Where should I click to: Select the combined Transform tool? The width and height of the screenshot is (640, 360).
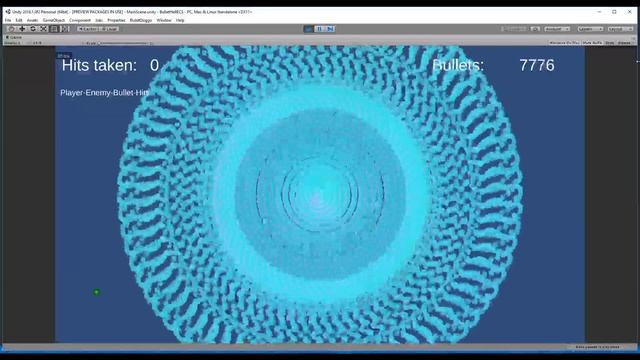[64, 29]
